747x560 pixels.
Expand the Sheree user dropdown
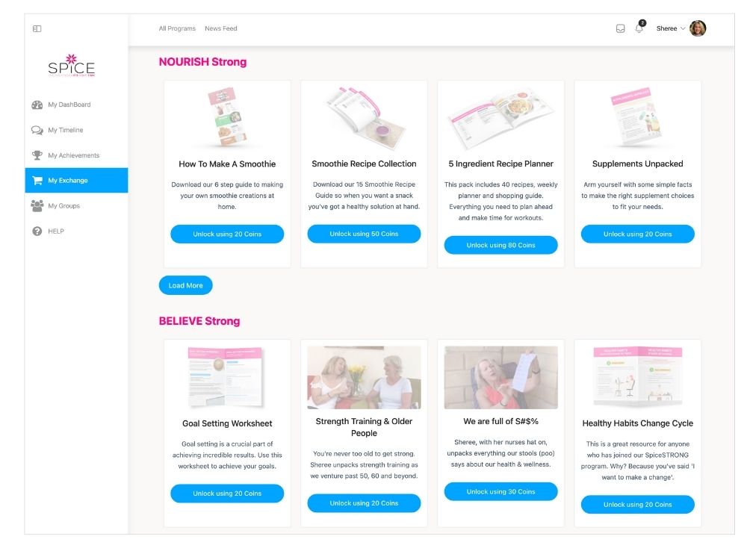tap(671, 28)
